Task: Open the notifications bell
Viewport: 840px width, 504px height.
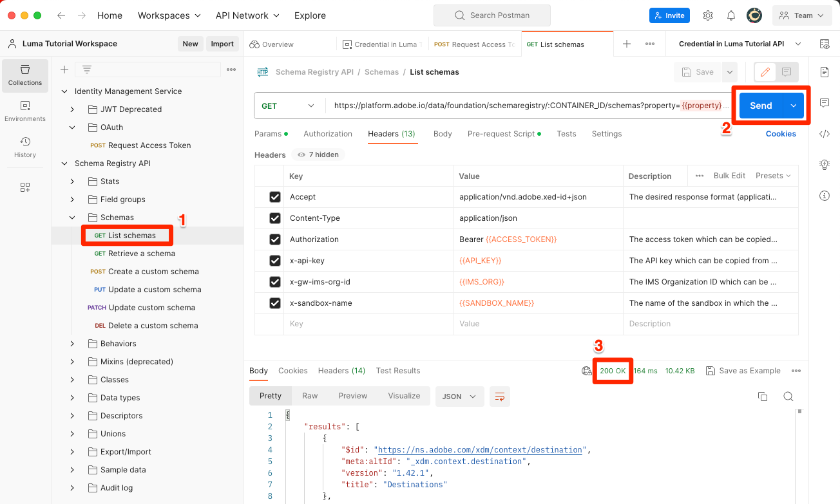Action: 731,15
